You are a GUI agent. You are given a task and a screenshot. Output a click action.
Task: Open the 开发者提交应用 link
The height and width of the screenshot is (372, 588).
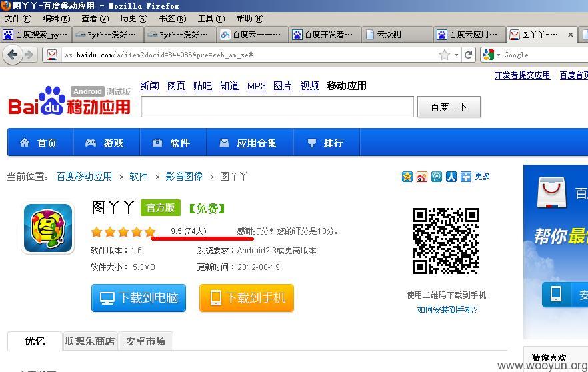pyautogui.click(x=522, y=75)
